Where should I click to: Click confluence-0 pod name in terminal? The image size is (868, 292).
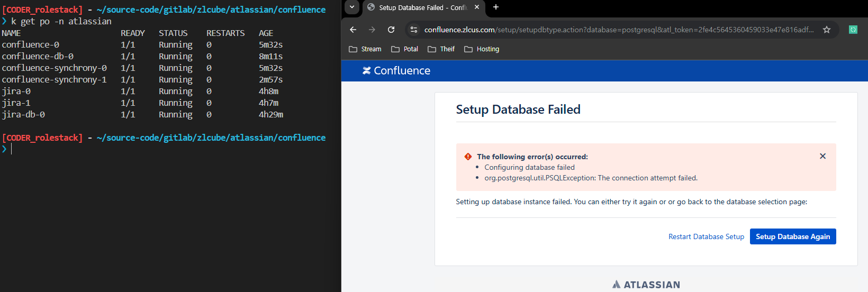coord(30,44)
